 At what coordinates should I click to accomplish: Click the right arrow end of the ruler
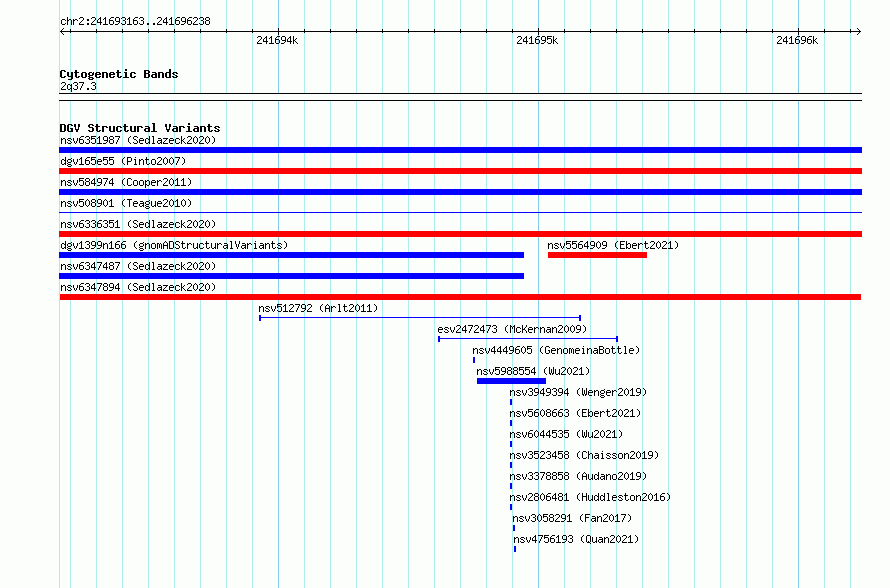tap(858, 32)
